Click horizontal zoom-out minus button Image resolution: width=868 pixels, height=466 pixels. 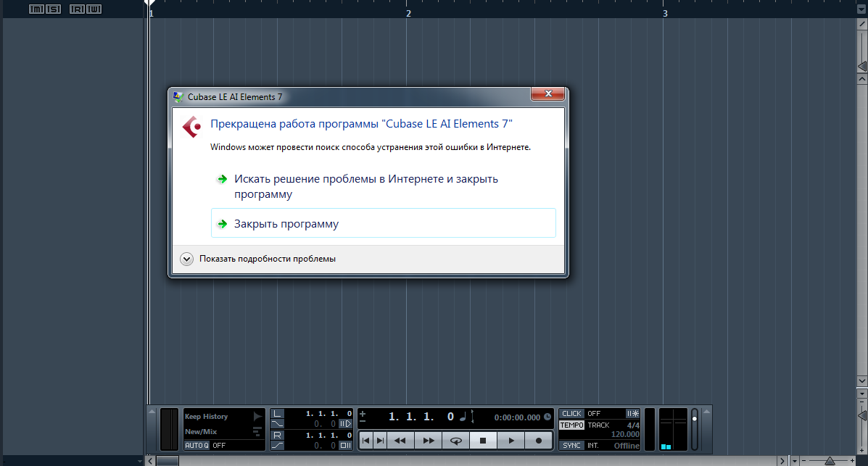(803, 460)
